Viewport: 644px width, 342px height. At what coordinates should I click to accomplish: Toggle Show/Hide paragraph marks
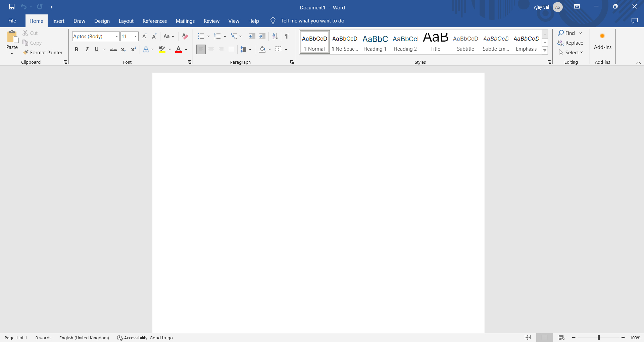click(287, 36)
